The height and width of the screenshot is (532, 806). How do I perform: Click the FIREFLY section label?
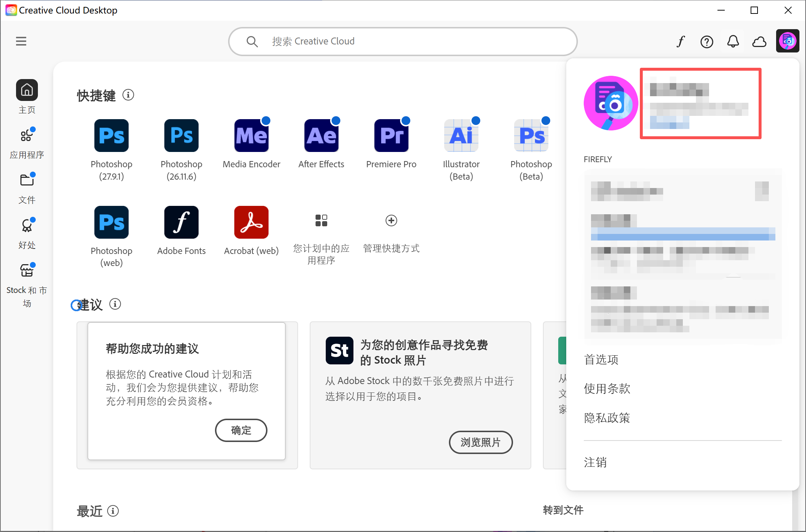click(x=598, y=160)
